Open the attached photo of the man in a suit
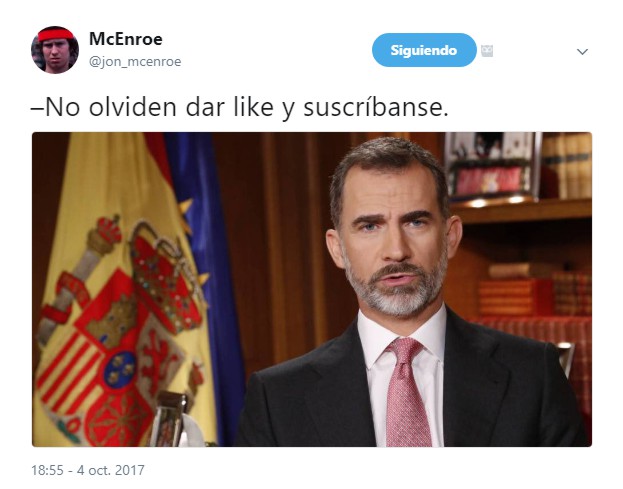Screen dimensions: 623x489 point(312,289)
